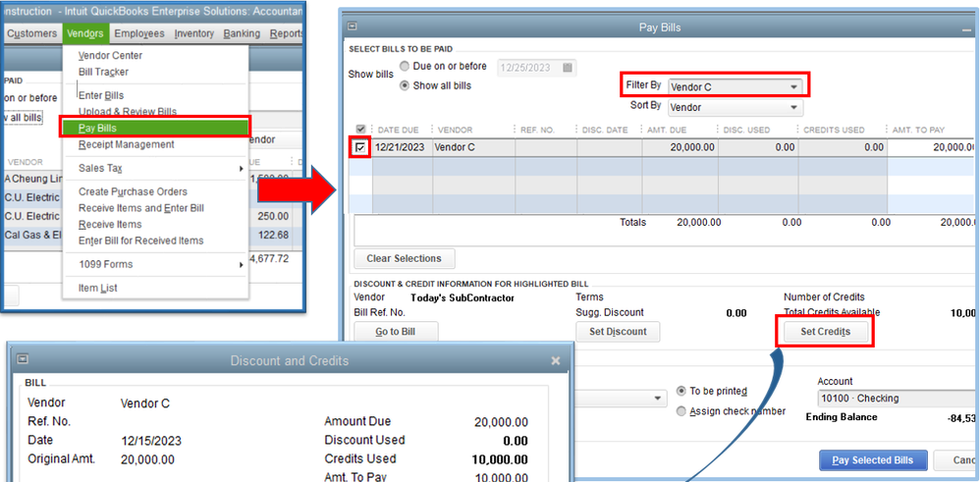Viewport: 980px width, 482px height.
Task: Open the Inventory menu
Action: pyautogui.click(x=193, y=33)
